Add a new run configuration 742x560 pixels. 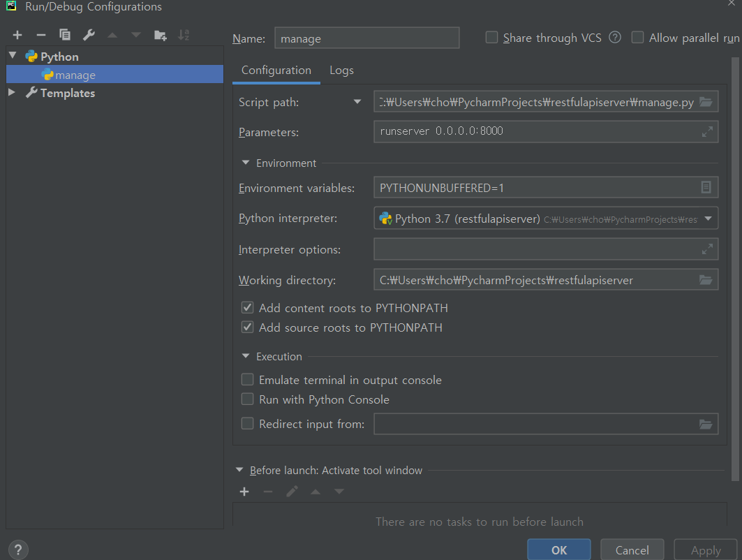tap(17, 35)
